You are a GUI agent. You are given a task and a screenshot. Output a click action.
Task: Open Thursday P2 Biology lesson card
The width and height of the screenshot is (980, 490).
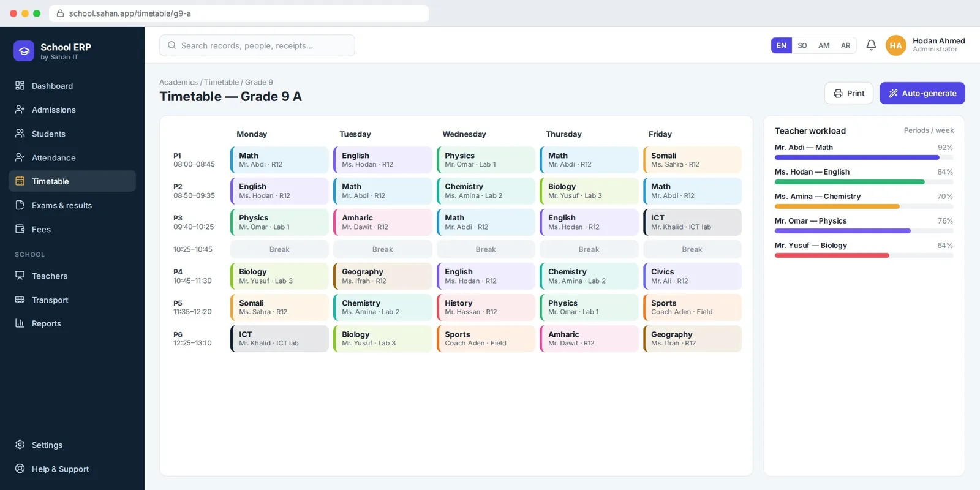pyautogui.click(x=589, y=190)
